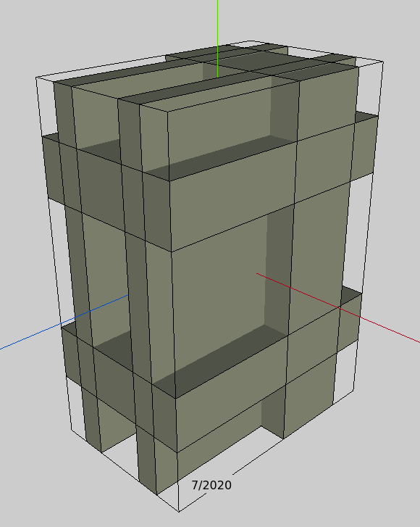Click the 7/2020 dimension label
Image resolution: width=420 pixels, height=527 pixels.
pos(211,485)
